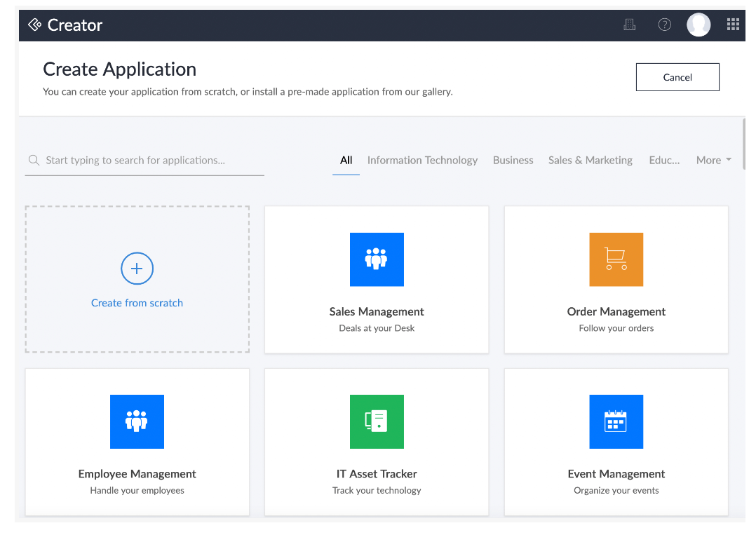The image size is (756, 542).
Task: Expand the More categories dropdown
Action: 713,161
